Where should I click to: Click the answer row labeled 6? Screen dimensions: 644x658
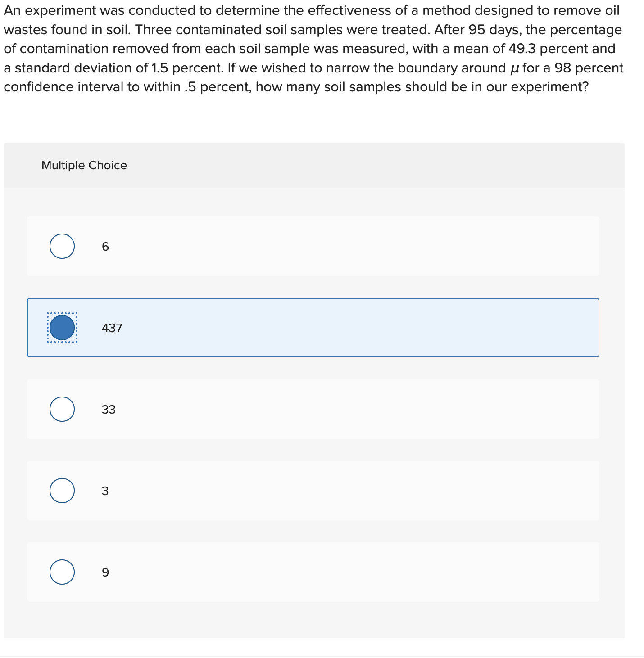(x=315, y=246)
